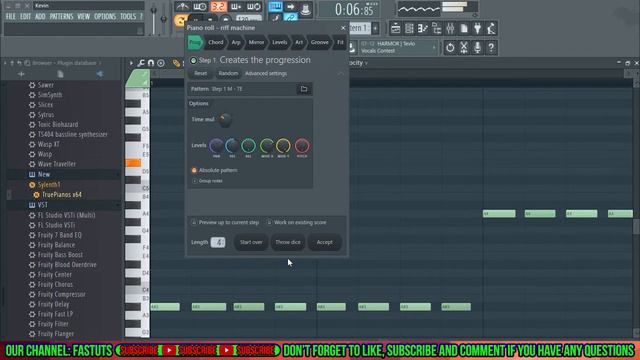Toggle the looped recording icon
This screenshot has width=640, height=360.
pos(254,7)
